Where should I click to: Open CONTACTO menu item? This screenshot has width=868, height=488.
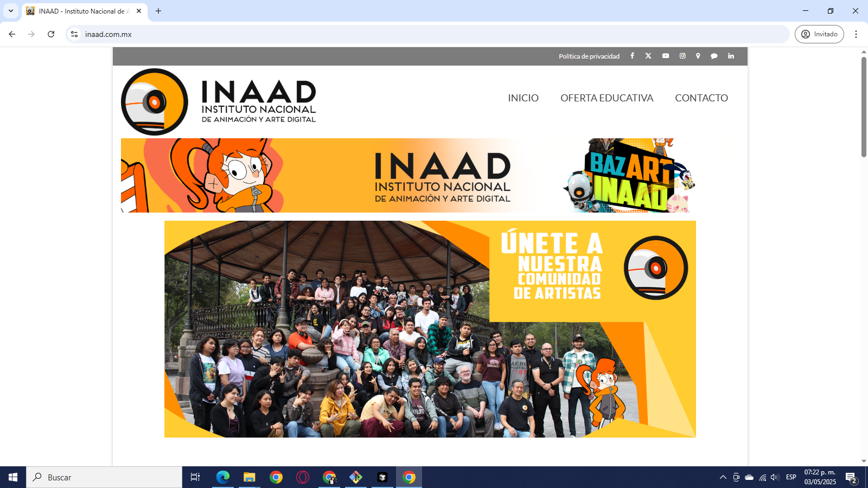click(x=701, y=98)
